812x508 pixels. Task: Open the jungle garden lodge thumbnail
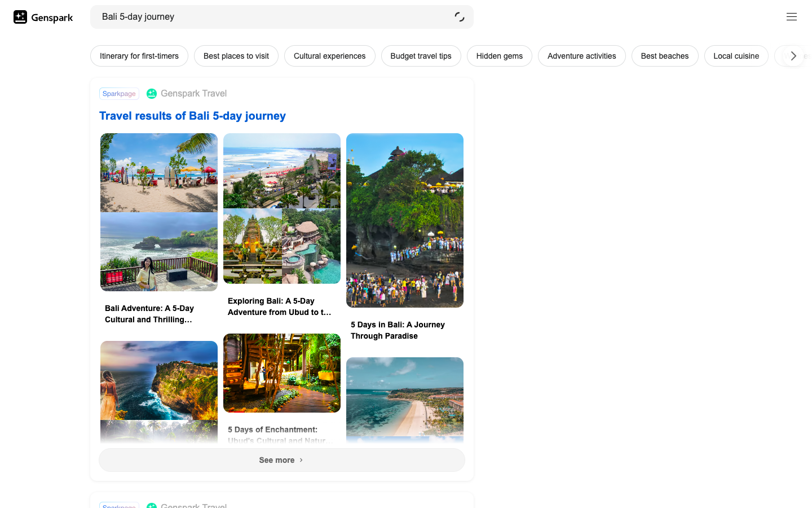point(282,373)
